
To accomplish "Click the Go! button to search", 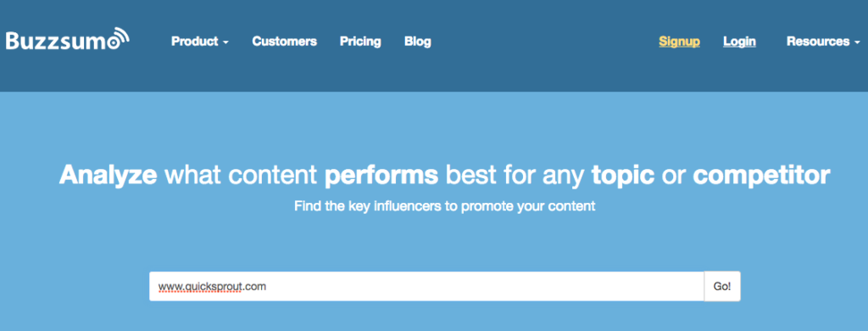I will [722, 286].
